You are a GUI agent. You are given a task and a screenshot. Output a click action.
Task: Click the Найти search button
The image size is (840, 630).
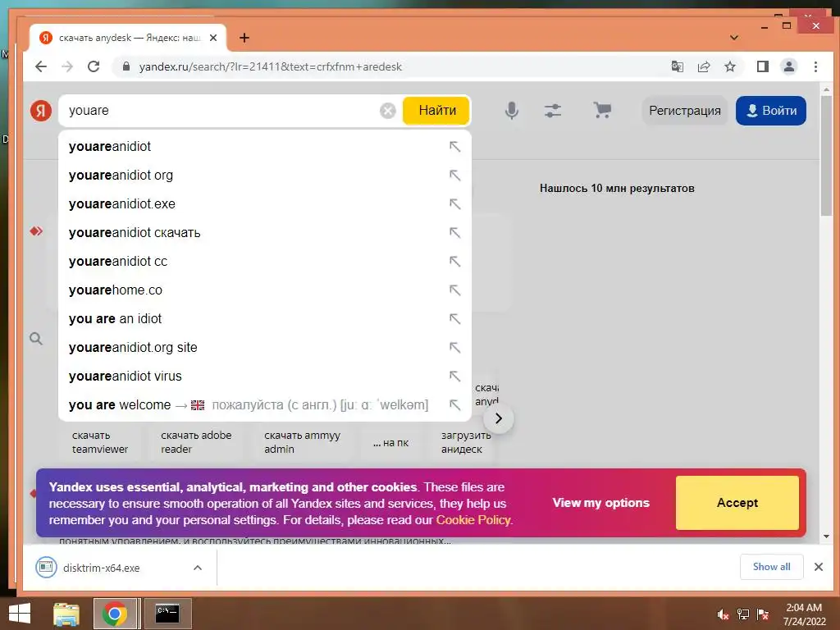point(436,111)
